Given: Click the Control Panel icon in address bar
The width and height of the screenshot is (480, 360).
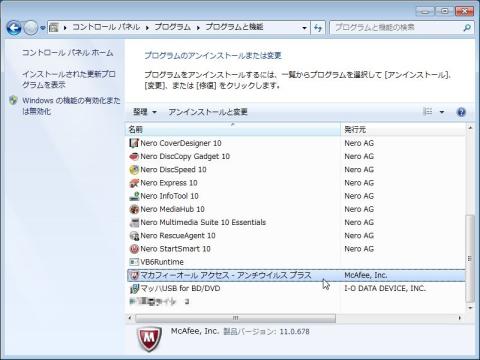Looking at the screenshot, I should coord(54,27).
